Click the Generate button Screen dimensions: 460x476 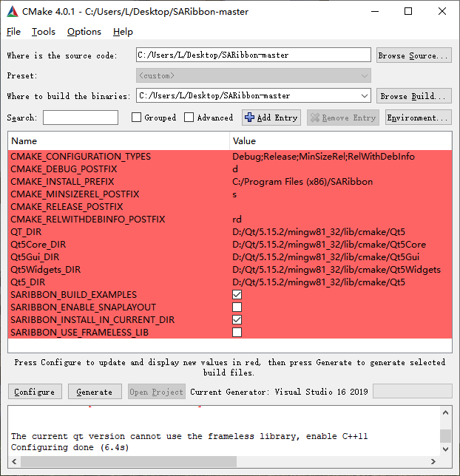click(95, 392)
